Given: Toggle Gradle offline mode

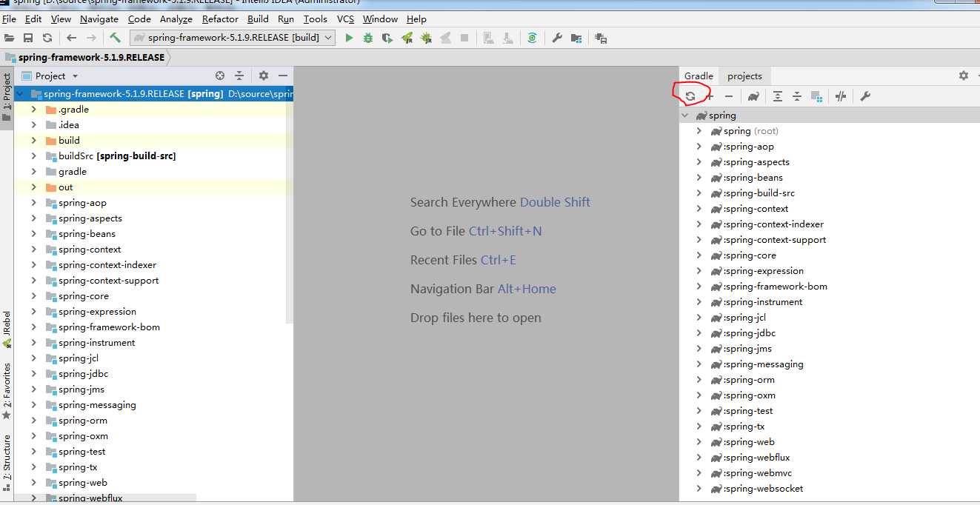Looking at the screenshot, I should (x=841, y=96).
